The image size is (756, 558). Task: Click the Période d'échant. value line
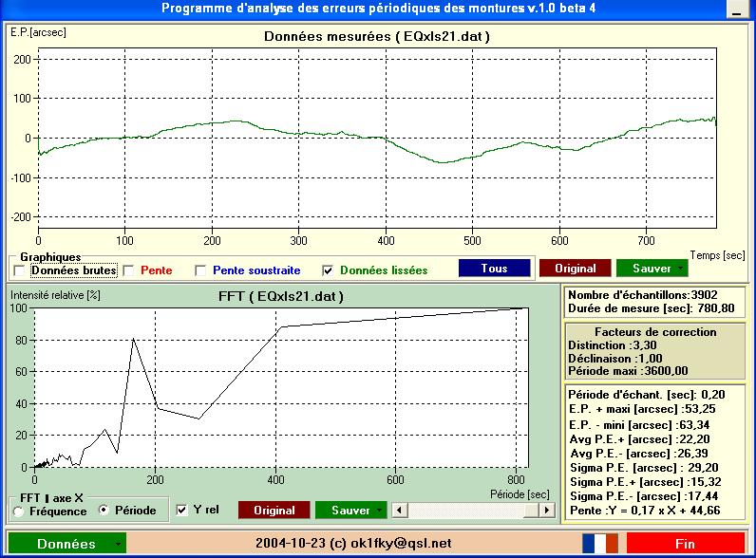click(x=647, y=395)
